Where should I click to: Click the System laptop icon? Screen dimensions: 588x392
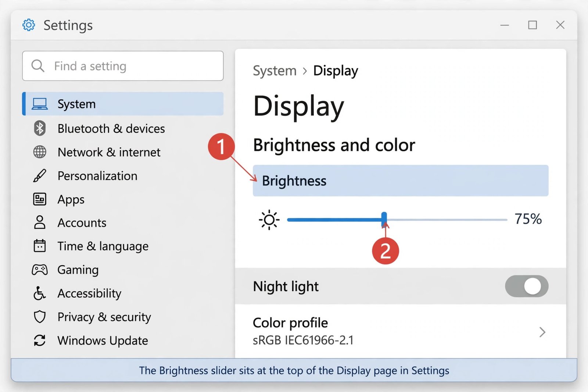coord(40,104)
